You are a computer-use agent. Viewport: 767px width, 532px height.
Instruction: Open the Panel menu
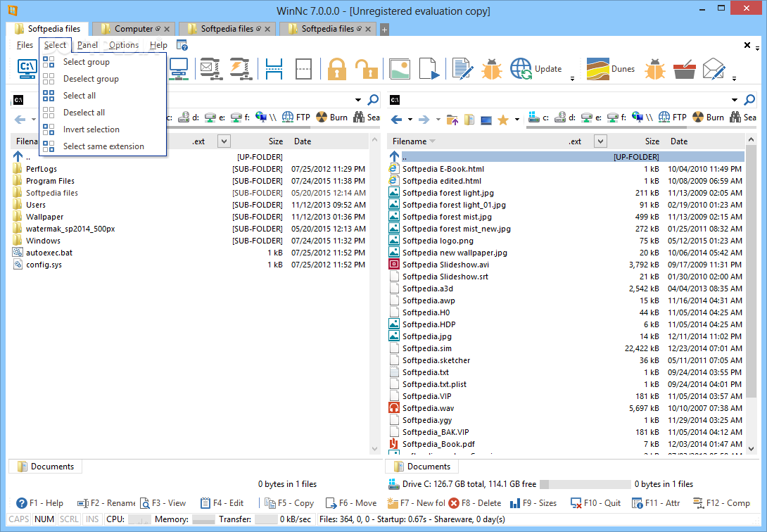87,45
